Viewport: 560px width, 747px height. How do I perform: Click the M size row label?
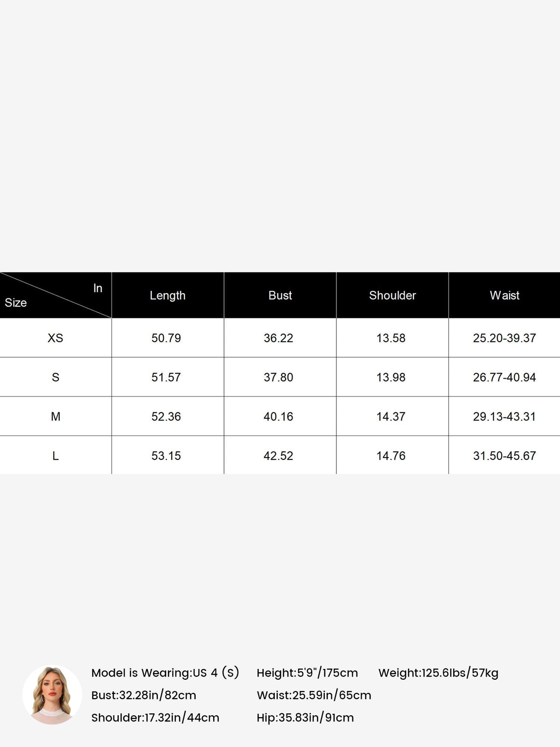55,416
